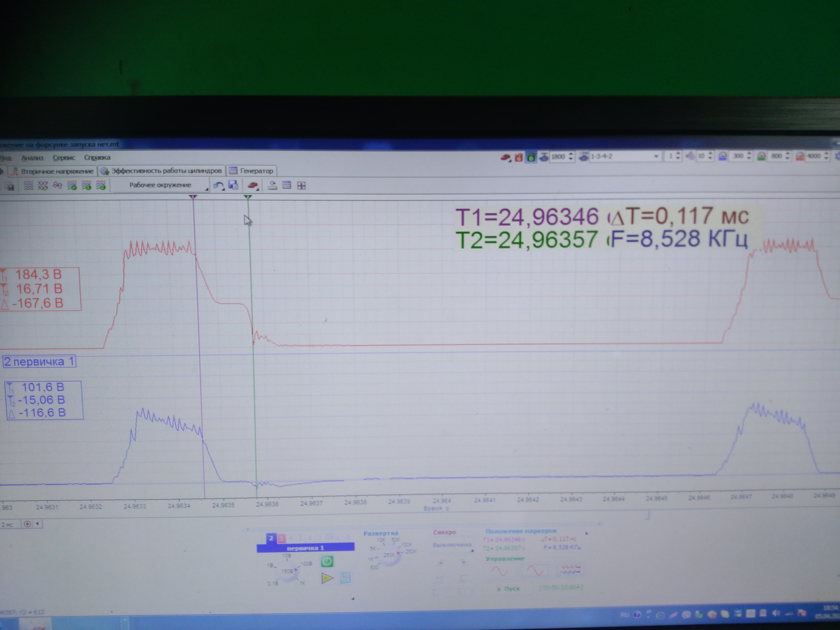Click the vertical fit icon in toolbar

click(x=301, y=186)
